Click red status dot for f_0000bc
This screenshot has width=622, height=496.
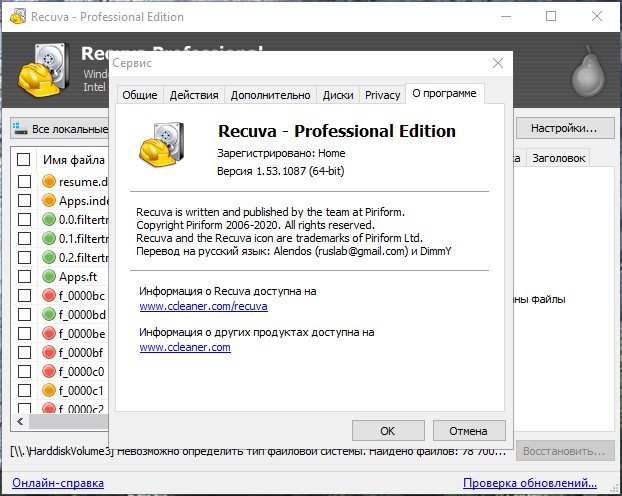pyautogui.click(x=49, y=296)
